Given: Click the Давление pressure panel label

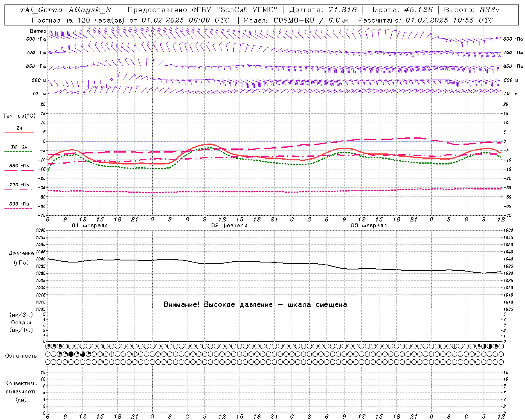Looking at the screenshot, I should (22, 253).
